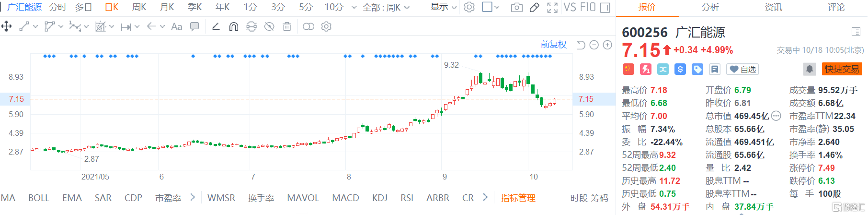The width and height of the screenshot is (868, 215).
Task: Add stock to 自选 watchlist
Action: 743,69
